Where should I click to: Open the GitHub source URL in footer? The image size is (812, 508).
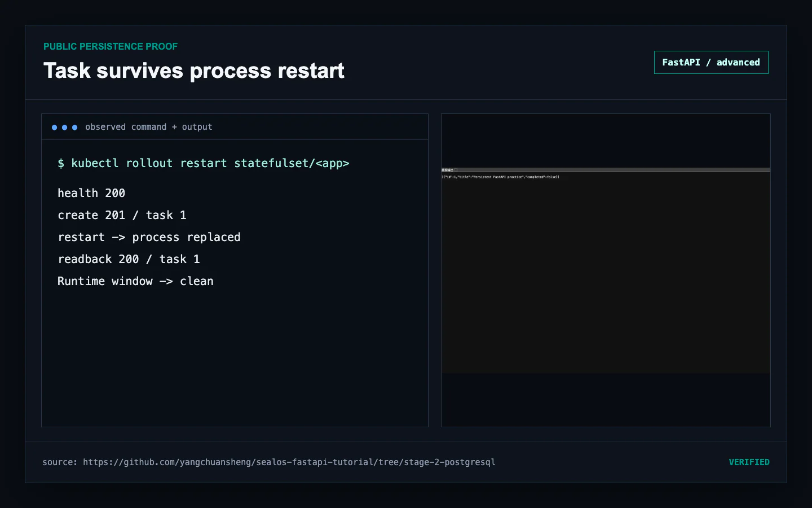[289, 462]
